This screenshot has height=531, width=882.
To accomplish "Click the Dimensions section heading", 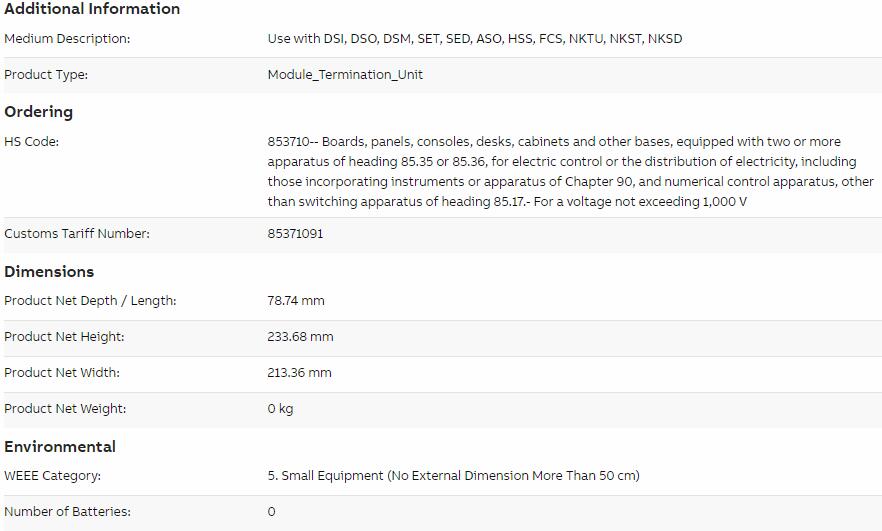I will [x=49, y=272].
